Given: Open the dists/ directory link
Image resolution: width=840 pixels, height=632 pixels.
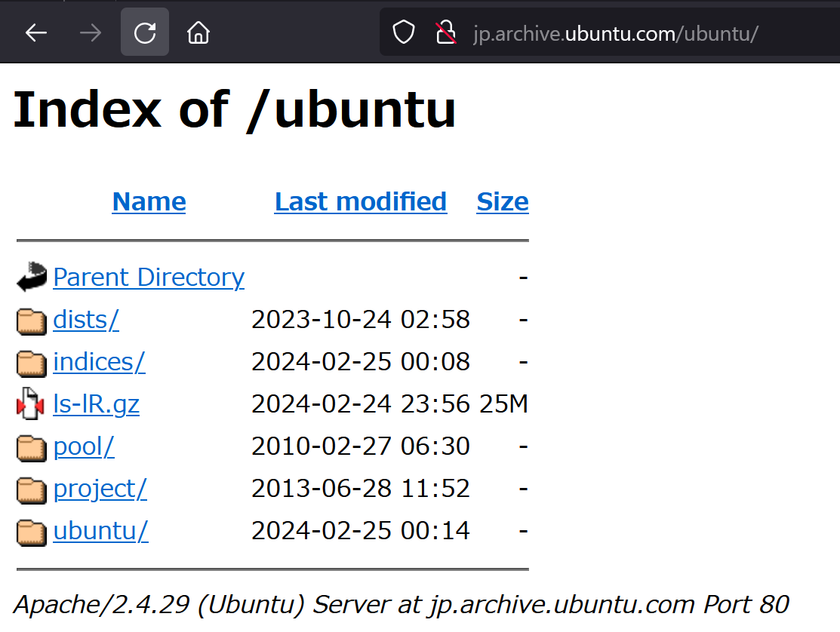Looking at the screenshot, I should [x=86, y=320].
